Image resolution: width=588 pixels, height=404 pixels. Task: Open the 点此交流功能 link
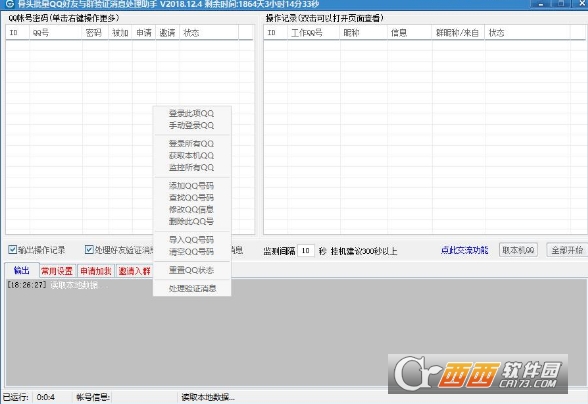465,250
